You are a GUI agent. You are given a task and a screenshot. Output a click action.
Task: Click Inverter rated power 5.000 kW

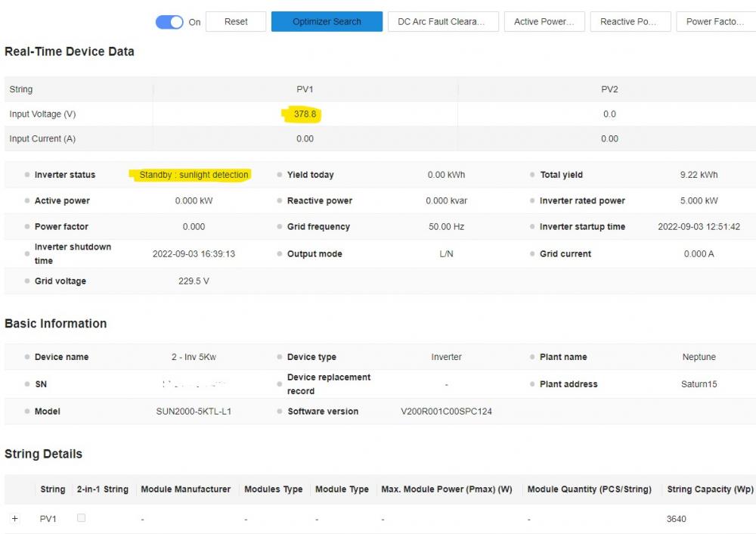(699, 200)
